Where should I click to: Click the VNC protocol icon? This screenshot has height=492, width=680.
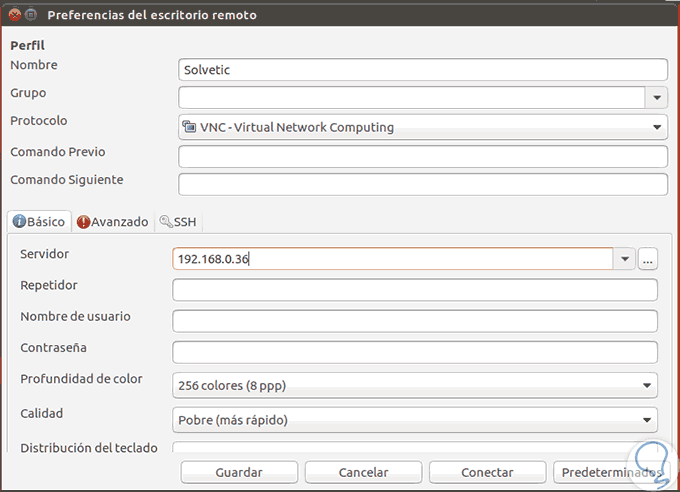(189, 127)
